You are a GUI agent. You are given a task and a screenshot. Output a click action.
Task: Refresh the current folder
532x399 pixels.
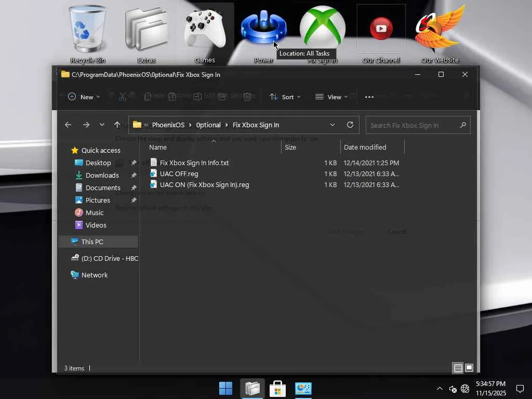(350, 125)
